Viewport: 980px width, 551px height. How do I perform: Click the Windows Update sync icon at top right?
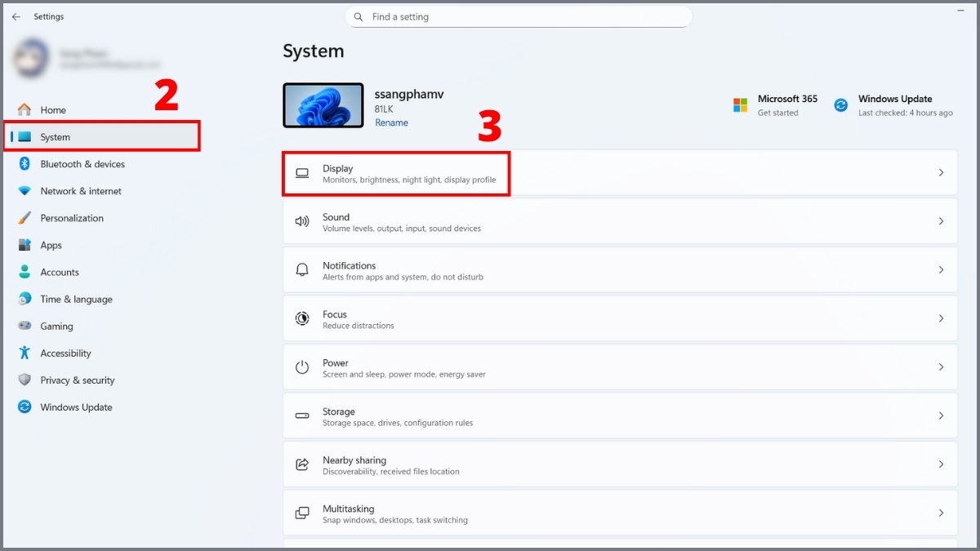pyautogui.click(x=840, y=105)
